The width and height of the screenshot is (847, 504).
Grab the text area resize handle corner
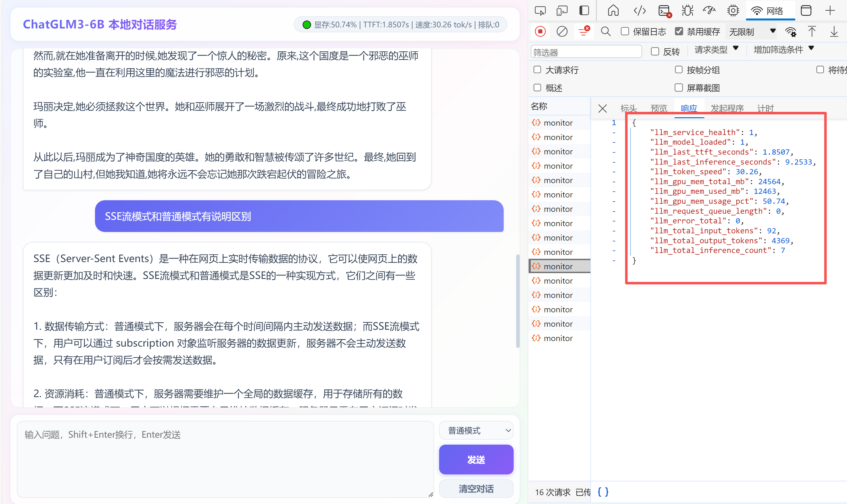coord(431,495)
